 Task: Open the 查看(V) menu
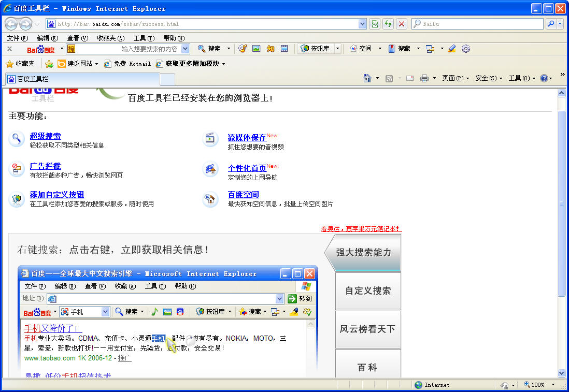tap(77, 38)
